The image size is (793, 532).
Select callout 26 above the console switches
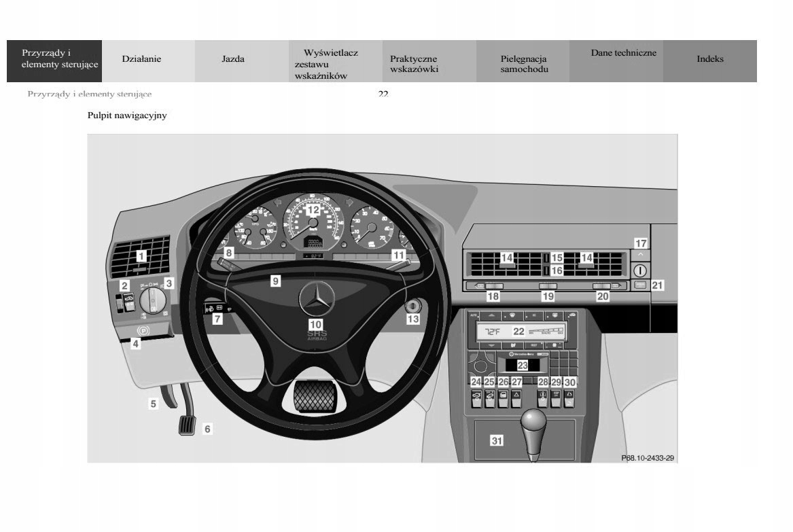(504, 382)
